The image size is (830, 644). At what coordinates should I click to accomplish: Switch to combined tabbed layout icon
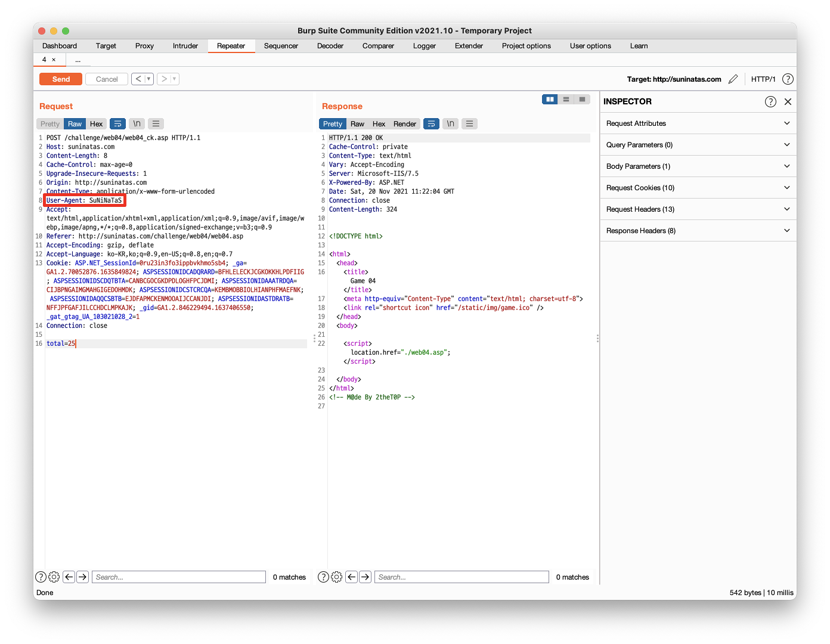[582, 100]
